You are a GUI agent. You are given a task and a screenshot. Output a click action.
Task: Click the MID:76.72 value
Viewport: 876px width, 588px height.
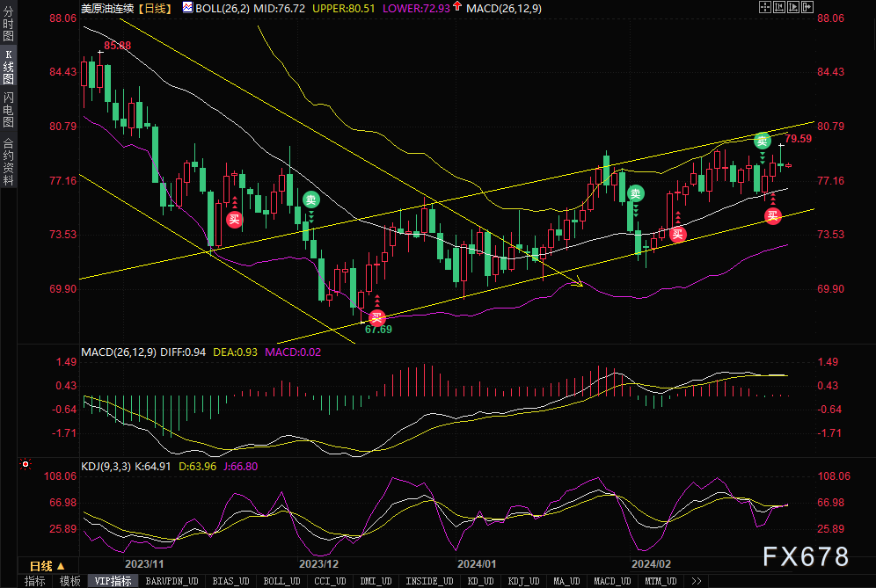[x=280, y=9]
